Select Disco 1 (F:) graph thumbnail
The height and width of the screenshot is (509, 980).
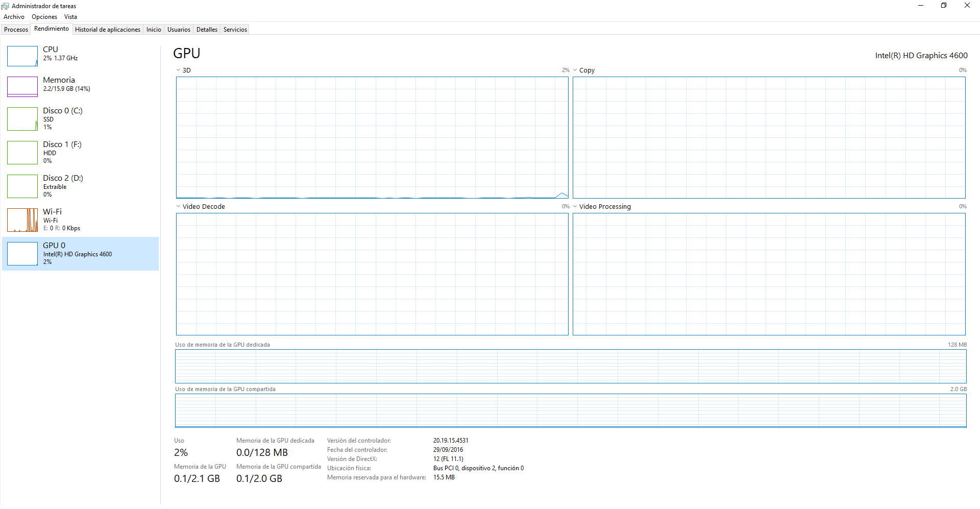[22, 153]
